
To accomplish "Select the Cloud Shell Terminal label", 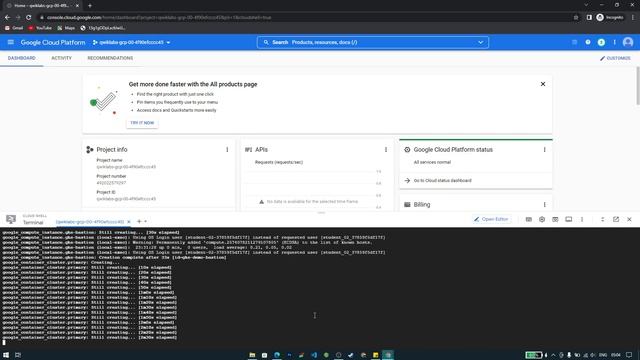I will click(33, 222).
